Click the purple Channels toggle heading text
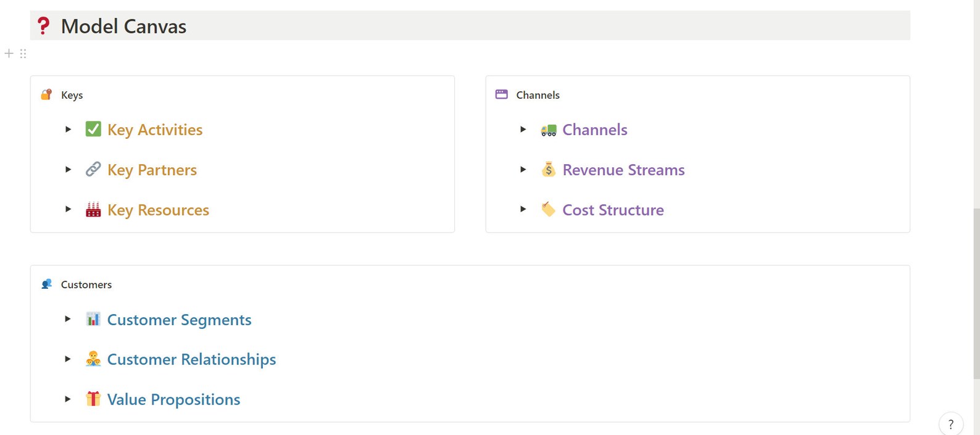 tap(595, 130)
